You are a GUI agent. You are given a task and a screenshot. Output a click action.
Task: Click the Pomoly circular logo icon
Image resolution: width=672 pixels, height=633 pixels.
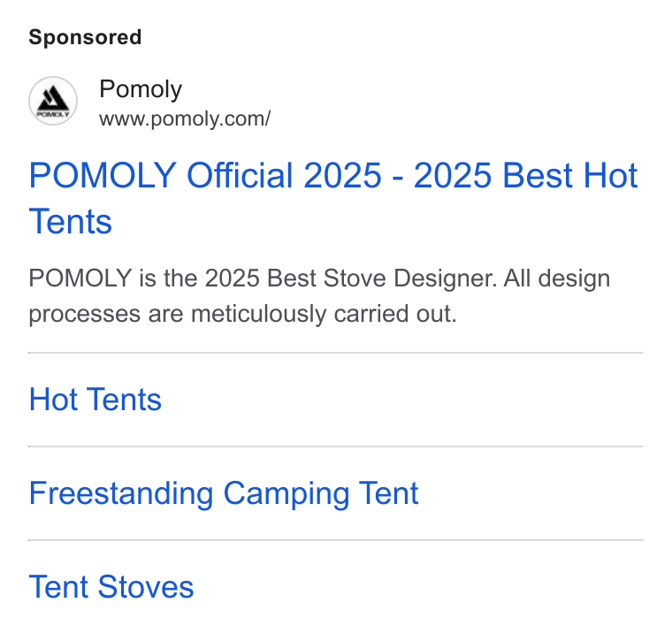(53, 101)
